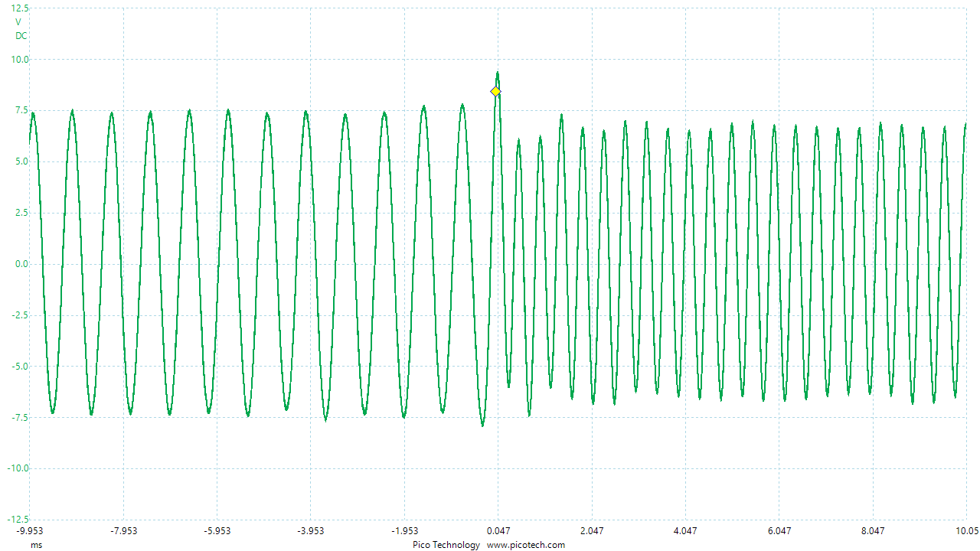Click the -1.953 time axis label
Screen dimensions: 980x551
tap(404, 530)
